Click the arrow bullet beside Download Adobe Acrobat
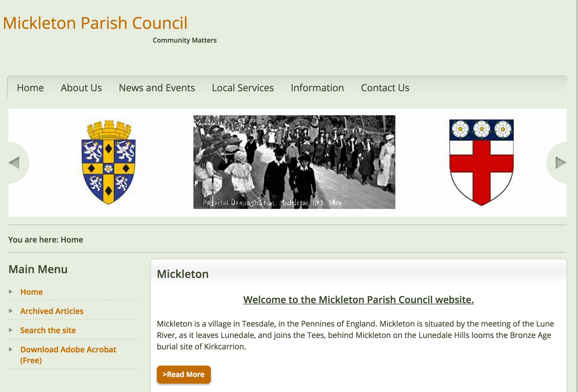Viewport: 578px width, 392px height. click(x=11, y=349)
